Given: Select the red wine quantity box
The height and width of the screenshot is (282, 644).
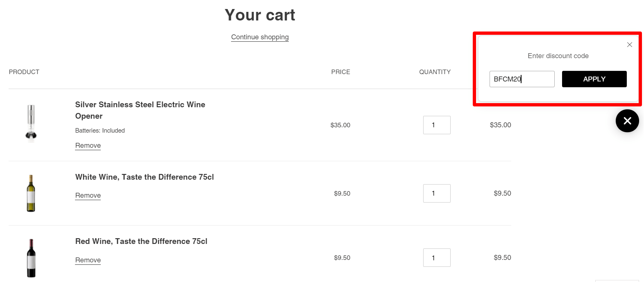Looking at the screenshot, I should click(437, 257).
